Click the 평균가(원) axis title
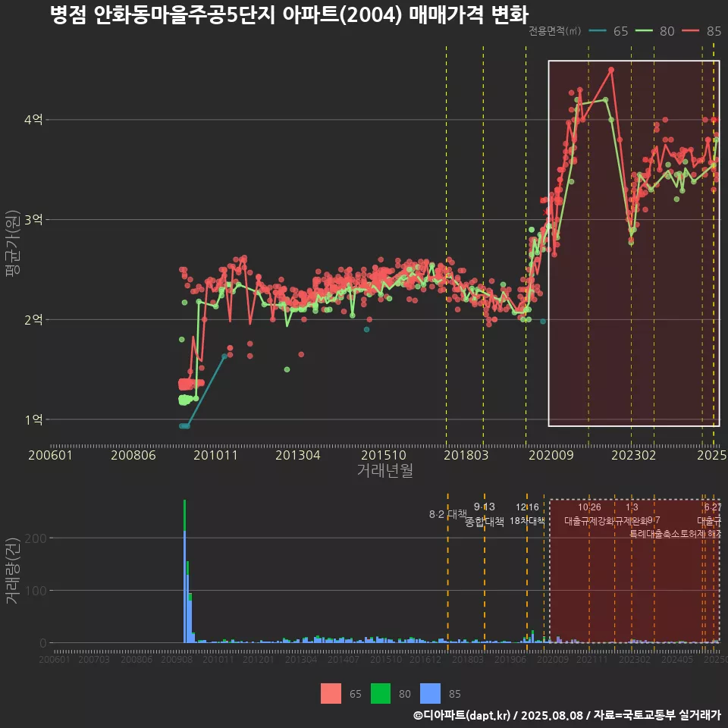Image resolution: width=728 pixels, height=728 pixels. pyautogui.click(x=13, y=243)
